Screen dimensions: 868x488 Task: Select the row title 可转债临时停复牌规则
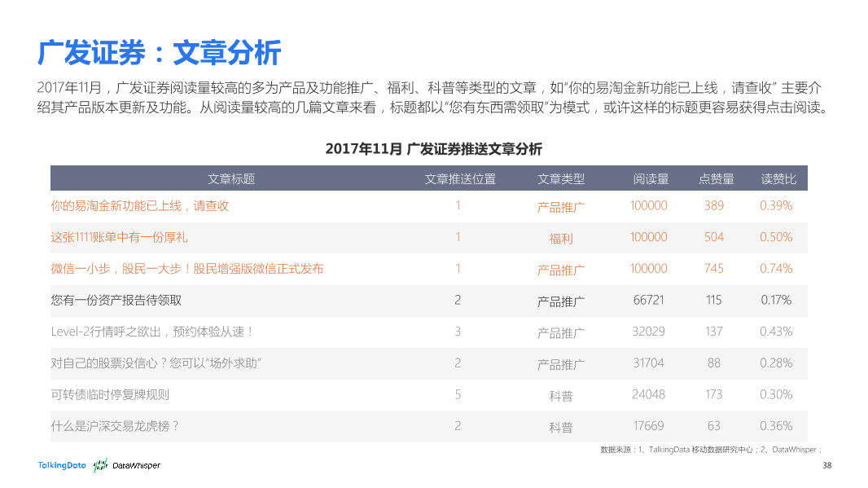(110, 395)
